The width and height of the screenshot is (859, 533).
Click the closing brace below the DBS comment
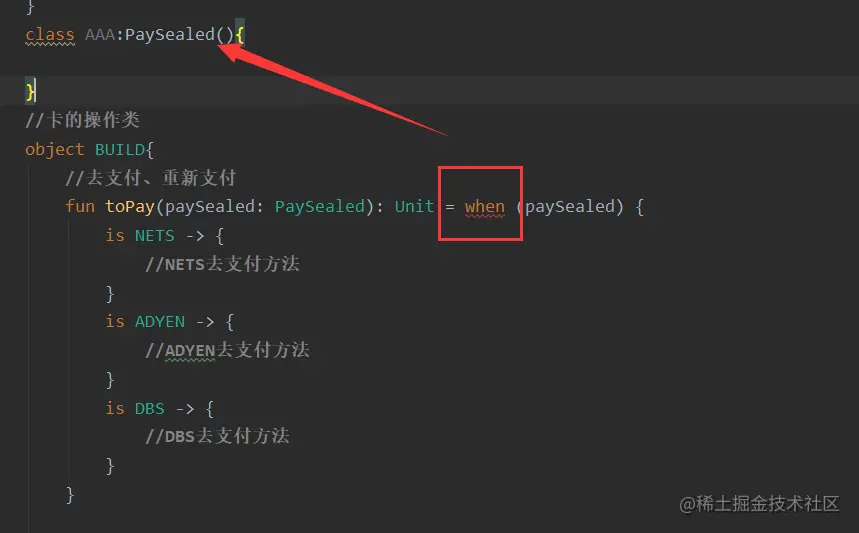[x=110, y=466]
